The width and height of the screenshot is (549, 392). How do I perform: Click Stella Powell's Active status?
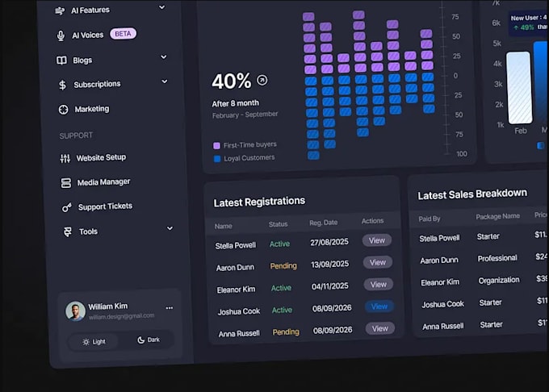pyautogui.click(x=279, y=244)
